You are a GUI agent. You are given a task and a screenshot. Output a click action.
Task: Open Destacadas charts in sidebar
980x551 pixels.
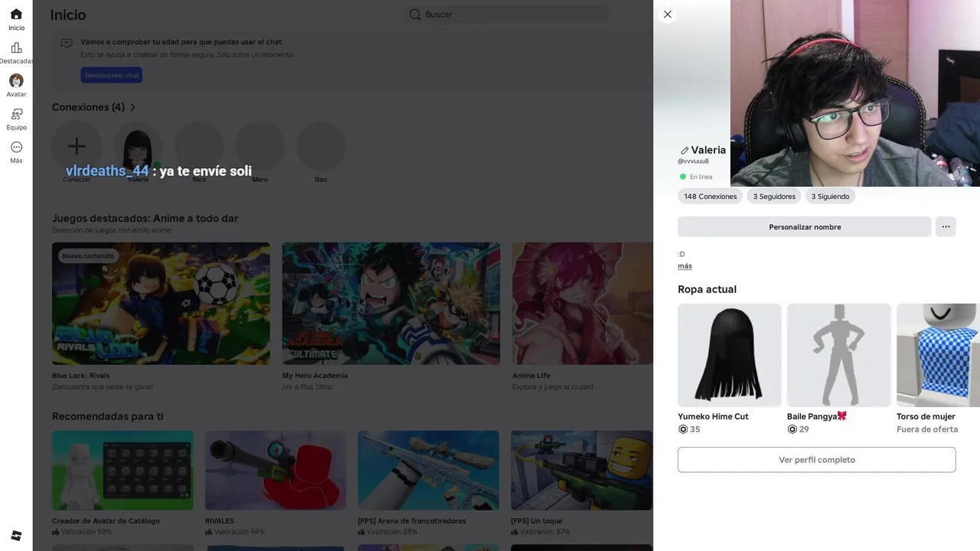pos(16,48)
